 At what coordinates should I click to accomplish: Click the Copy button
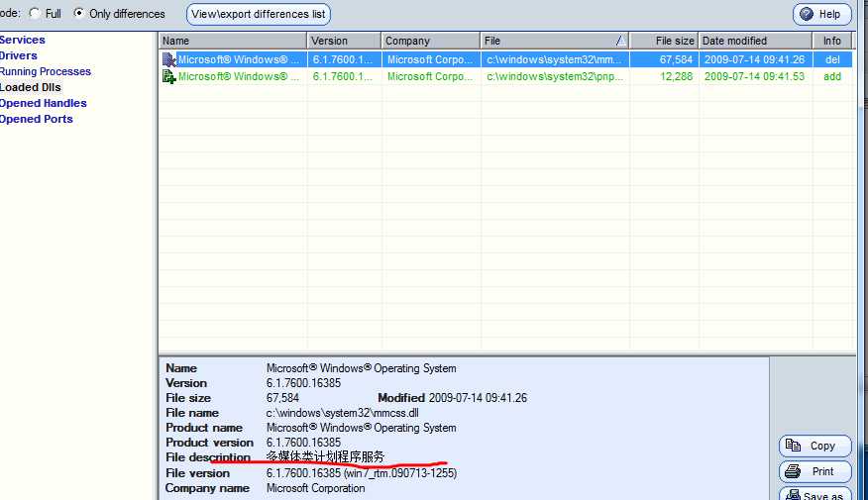pos(814,446)
